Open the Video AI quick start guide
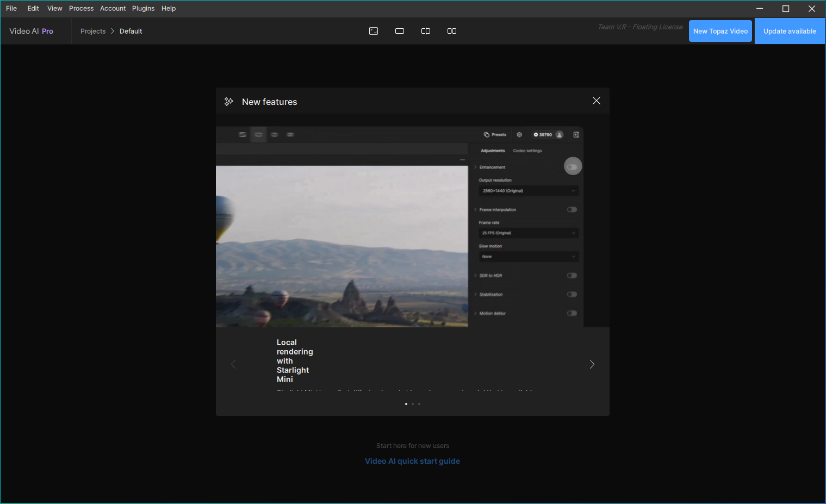Image resolution: width=826 pixels, height=504 pixels. pyautogui.click(x=412, y=461)
